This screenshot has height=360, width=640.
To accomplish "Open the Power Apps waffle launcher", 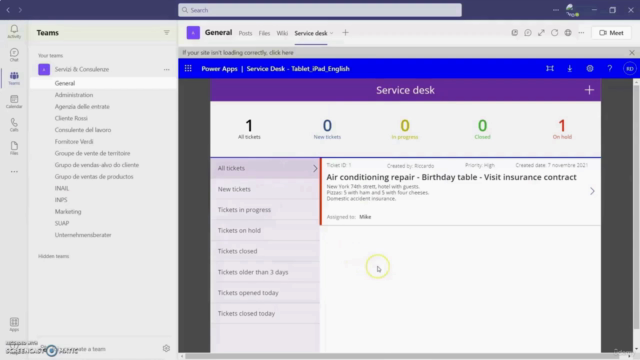I will [188, 69].
